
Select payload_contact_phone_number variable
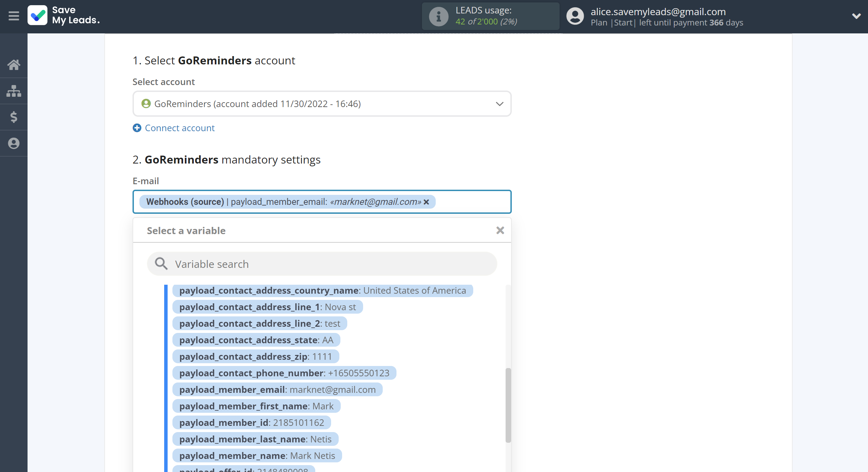pos(284,373)
